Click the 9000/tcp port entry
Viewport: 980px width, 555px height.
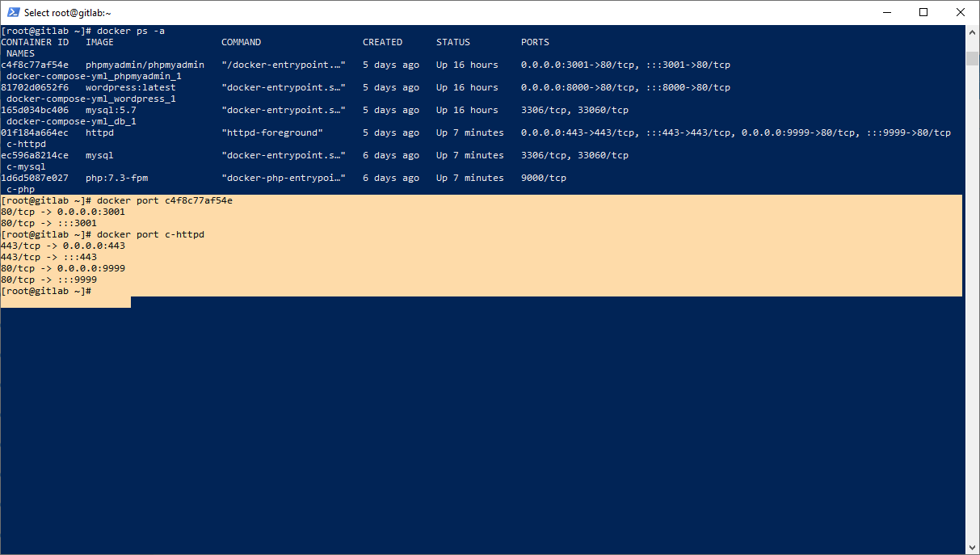point(543,178)
